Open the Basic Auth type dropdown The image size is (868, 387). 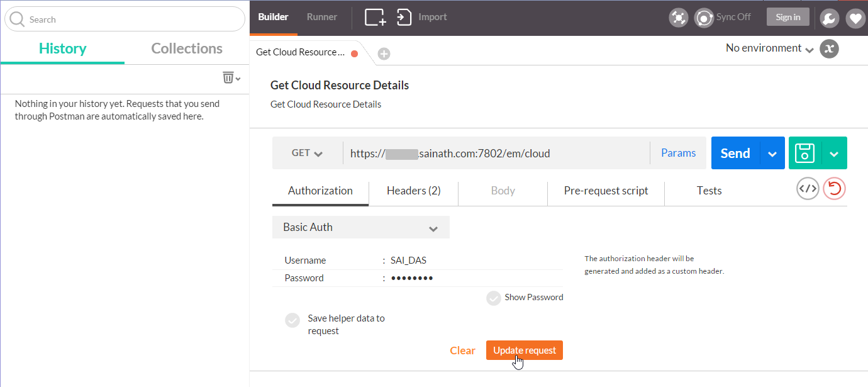361,227
